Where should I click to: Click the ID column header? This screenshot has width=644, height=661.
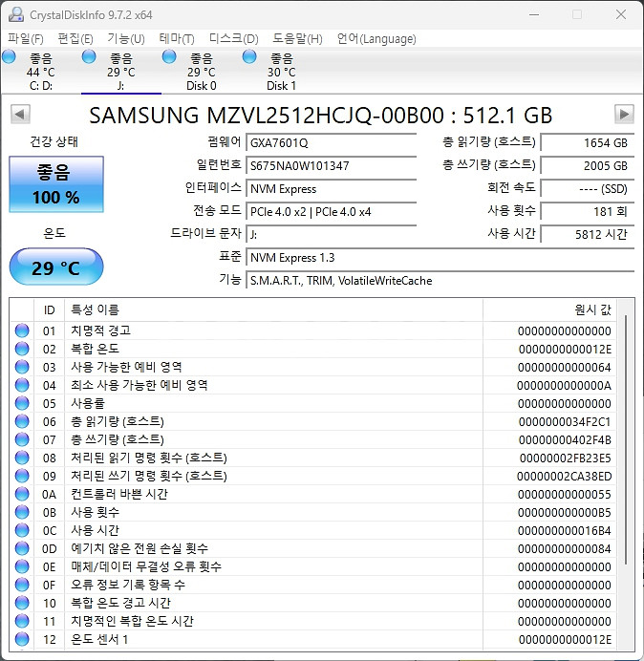50,310
